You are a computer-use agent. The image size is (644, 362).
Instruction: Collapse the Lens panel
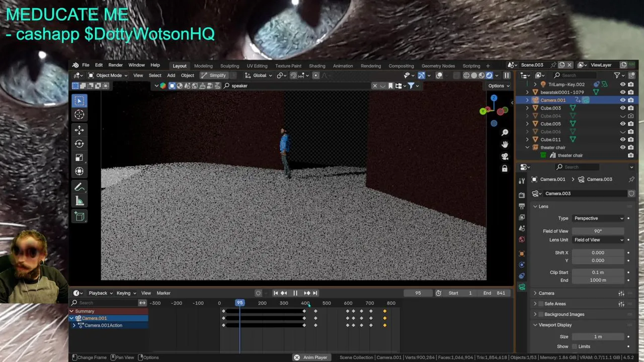pyautogui.click(x=535, y=207)
